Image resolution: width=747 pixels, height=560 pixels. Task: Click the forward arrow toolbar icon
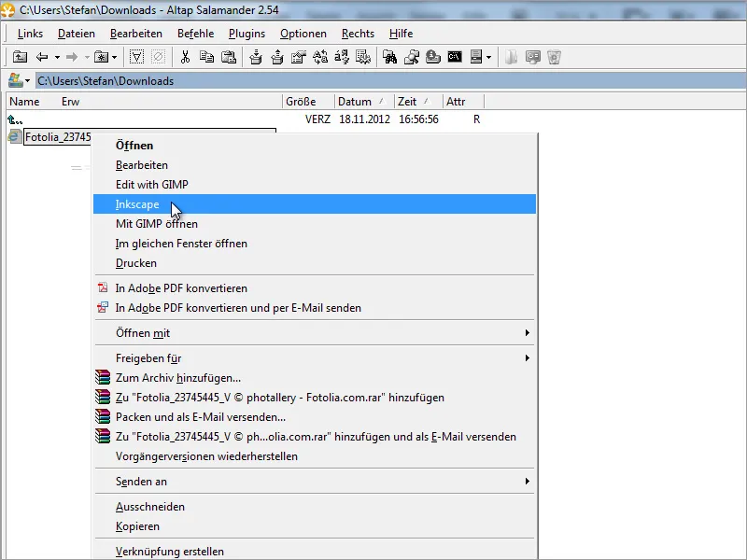pyautogui.click(x=72, y=57)
